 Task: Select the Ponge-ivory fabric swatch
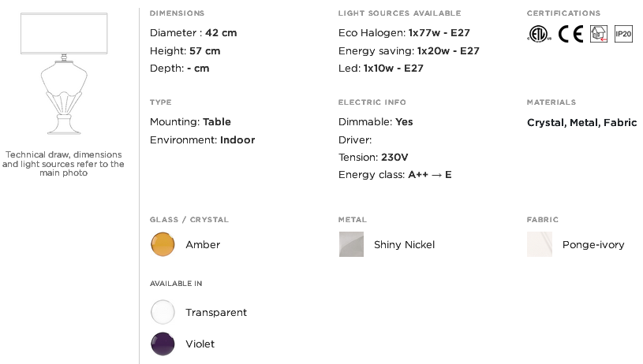click(540, 244)
